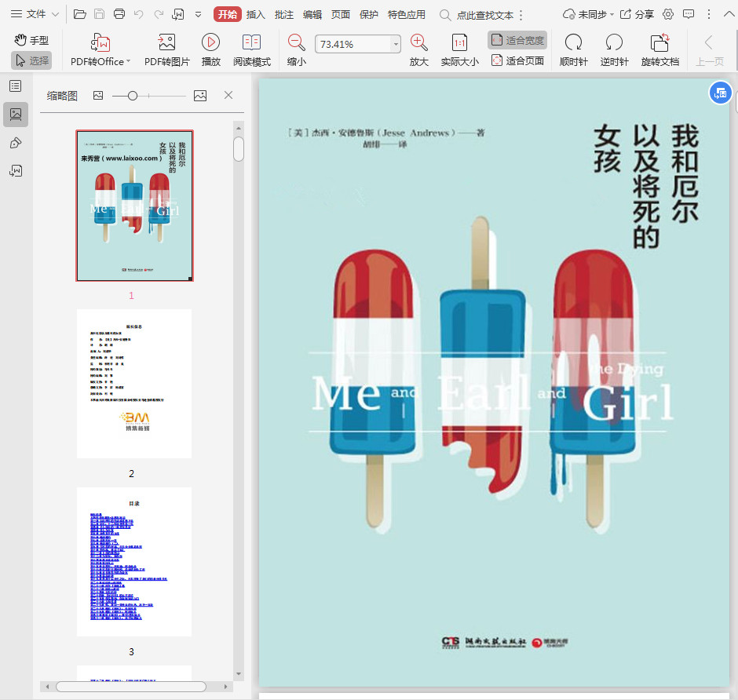This screenshot has width=738, height=700.
Task: Switch to the 批注 tab
Action: click(283, 15)
